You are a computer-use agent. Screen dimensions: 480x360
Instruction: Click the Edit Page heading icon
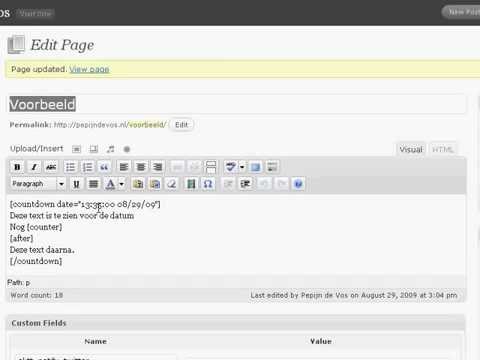(16, 45)
